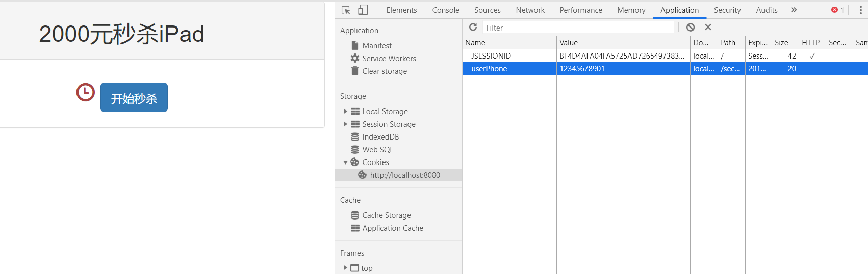The height and width of the screenshot is (274, 868).
Task: Collapse the Cookies tree node
Action: click(345, 162)
